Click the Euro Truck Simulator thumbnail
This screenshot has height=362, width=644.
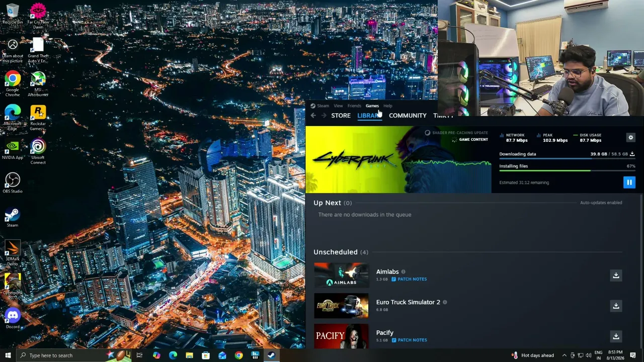point(341,306)
